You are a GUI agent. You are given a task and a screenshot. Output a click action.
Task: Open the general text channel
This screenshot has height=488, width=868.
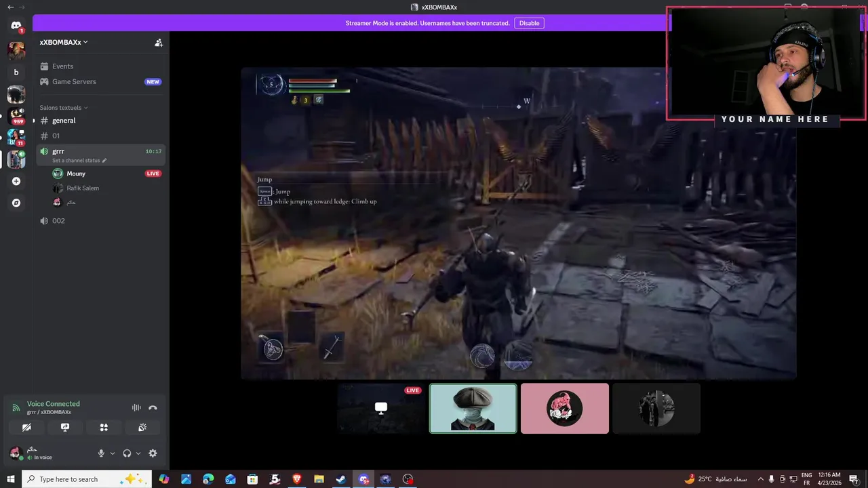100,121
